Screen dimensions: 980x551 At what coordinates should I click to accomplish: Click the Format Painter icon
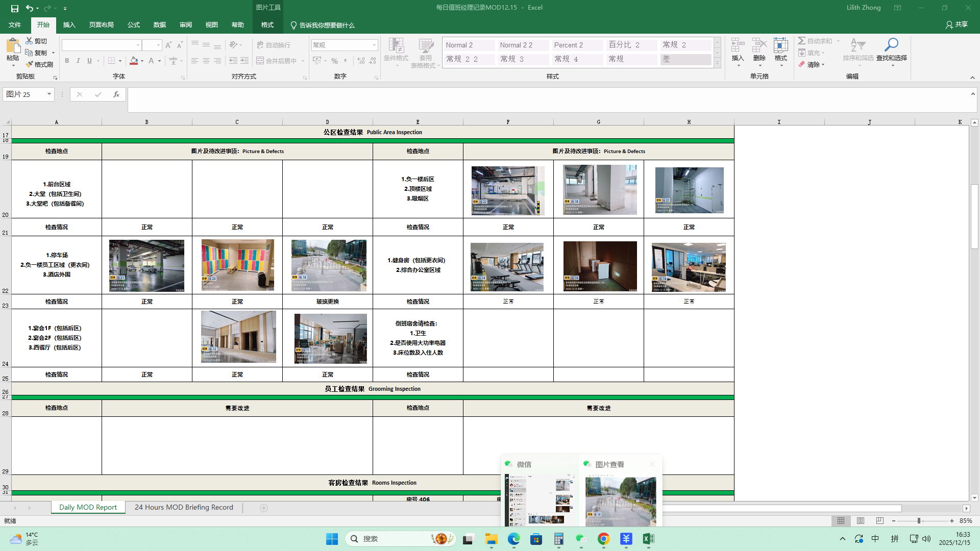click(x=39, y=64)
